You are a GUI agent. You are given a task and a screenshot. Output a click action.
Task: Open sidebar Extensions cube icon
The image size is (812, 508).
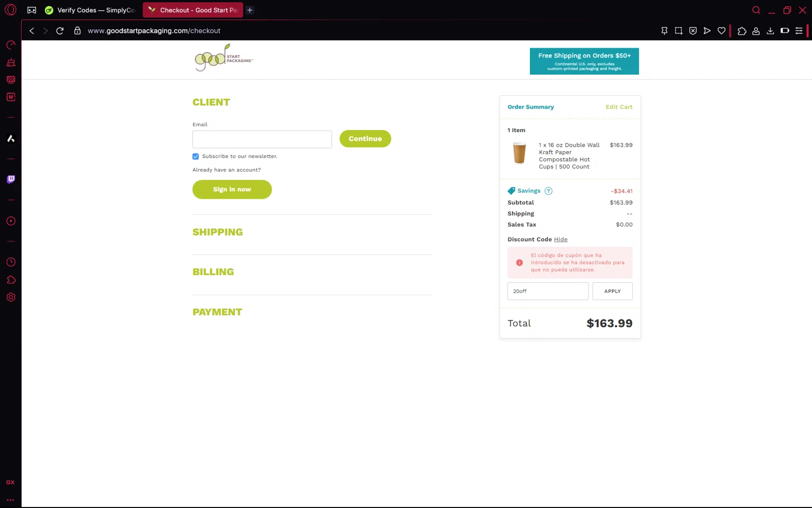point(10,279)
